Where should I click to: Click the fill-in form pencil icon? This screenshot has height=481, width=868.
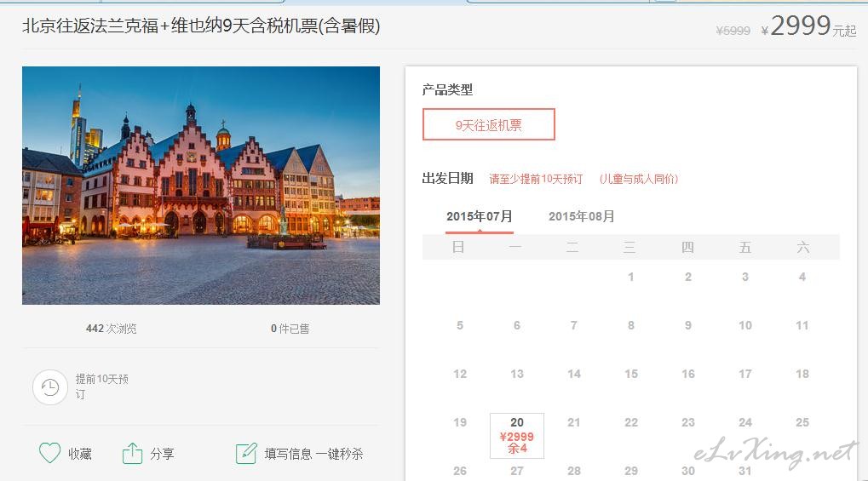tap(246, 453)
